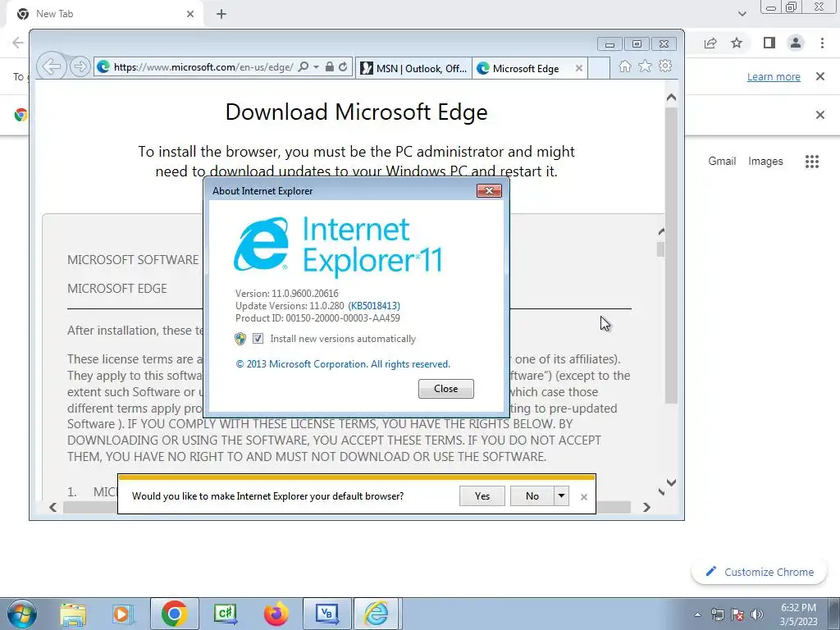Open the C# application in taskbar

225,614
